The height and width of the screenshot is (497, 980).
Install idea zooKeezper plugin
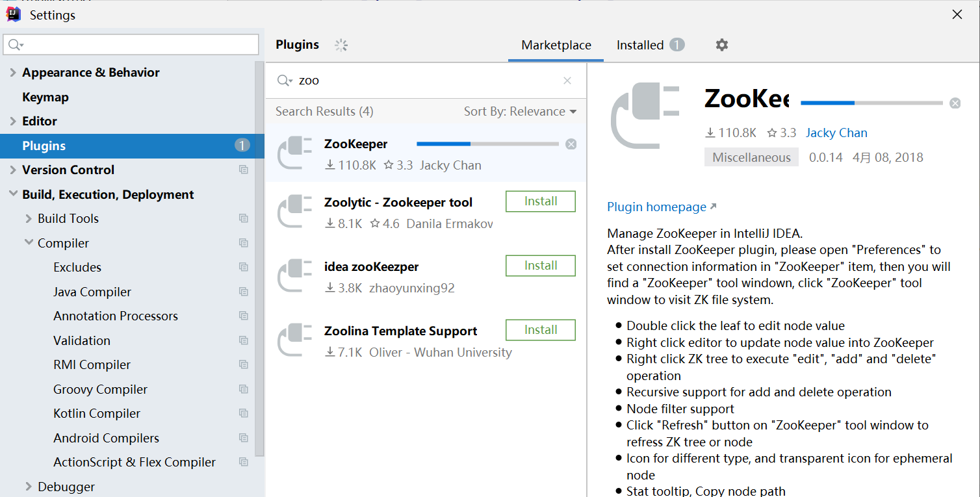pyautogui.click(x=541, y=266)
